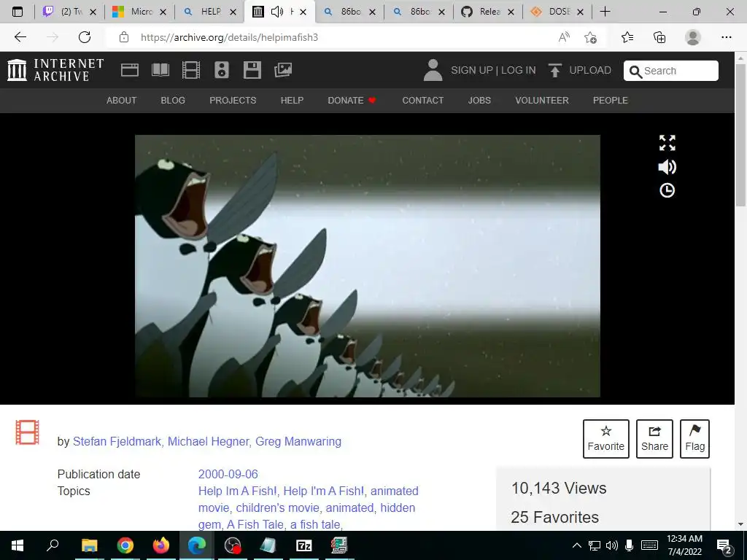Viewport: 747px width, 560px height.
Task: Open the Images icon in navbar
Action: coord(283,70)
